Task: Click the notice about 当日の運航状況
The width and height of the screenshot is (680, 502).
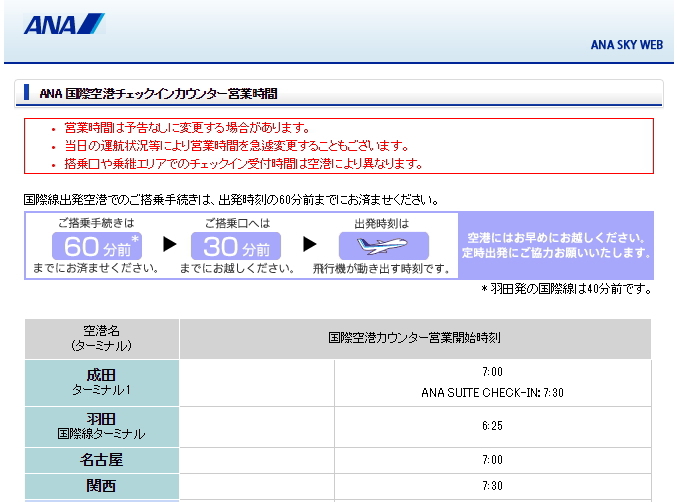Action: pos(236,146)
